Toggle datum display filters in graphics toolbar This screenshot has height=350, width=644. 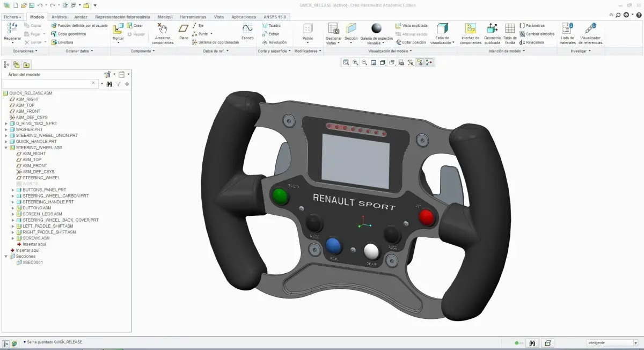411,62
